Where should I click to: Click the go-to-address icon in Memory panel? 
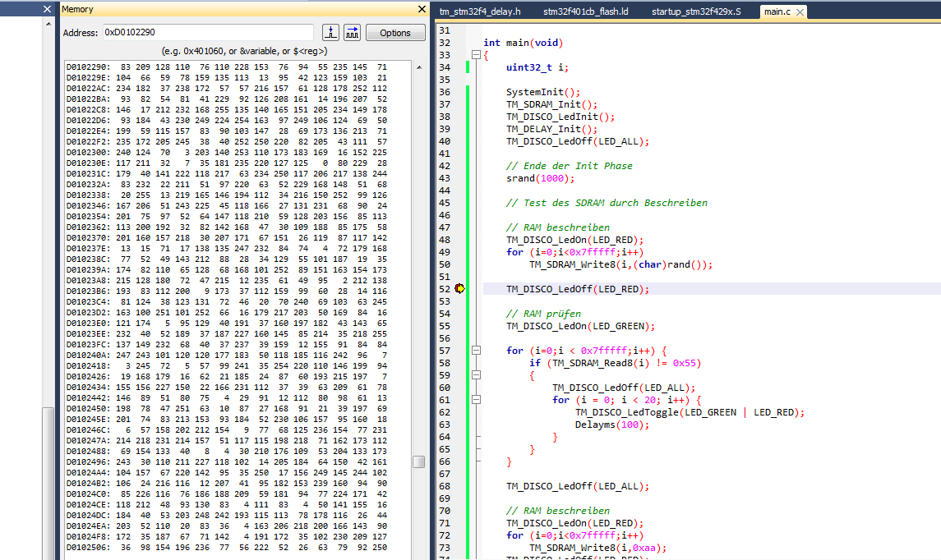(x=330, y=33)
